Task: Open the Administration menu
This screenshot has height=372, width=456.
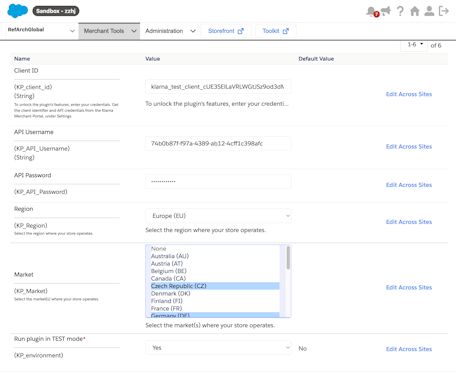Action: click(x=170, y=31)
